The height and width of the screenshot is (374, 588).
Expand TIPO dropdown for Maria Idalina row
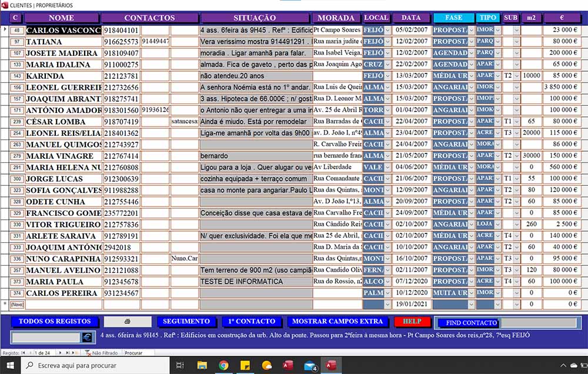click(x=497, y=64)
